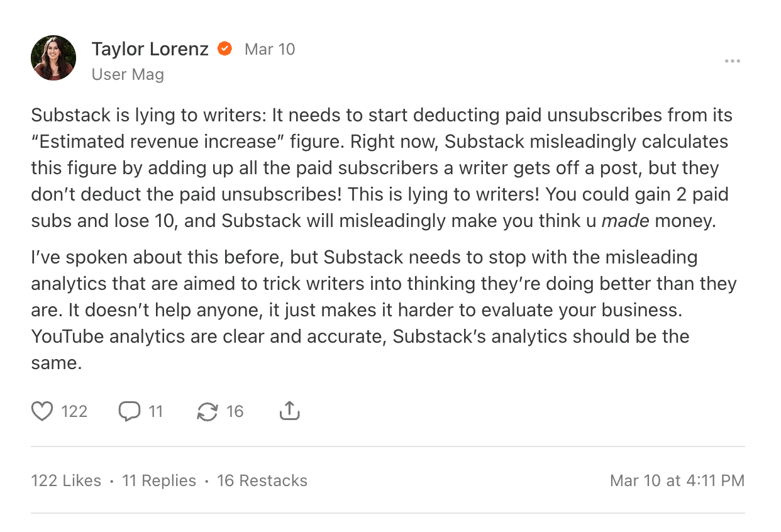
Task: Show the 11 Replies
Action: (159, 480)
